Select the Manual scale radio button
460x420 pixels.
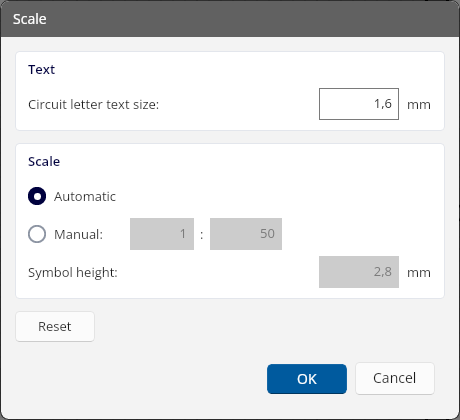(37, 234)
